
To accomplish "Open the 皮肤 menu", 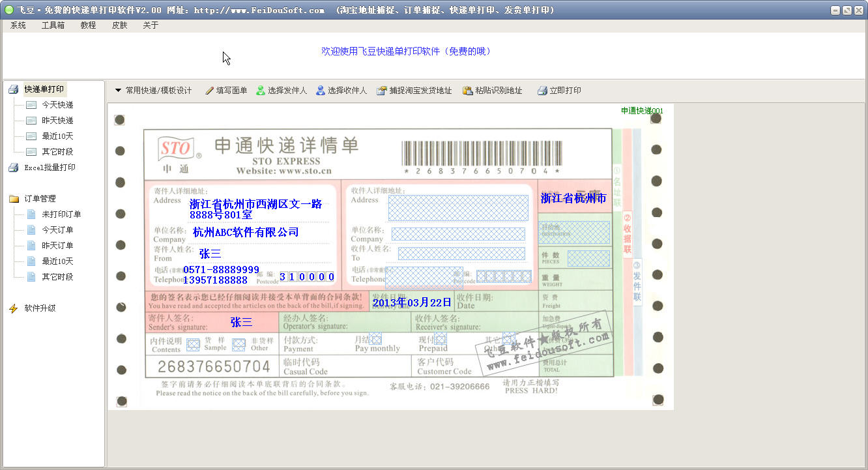I will [x=120, y=25].
